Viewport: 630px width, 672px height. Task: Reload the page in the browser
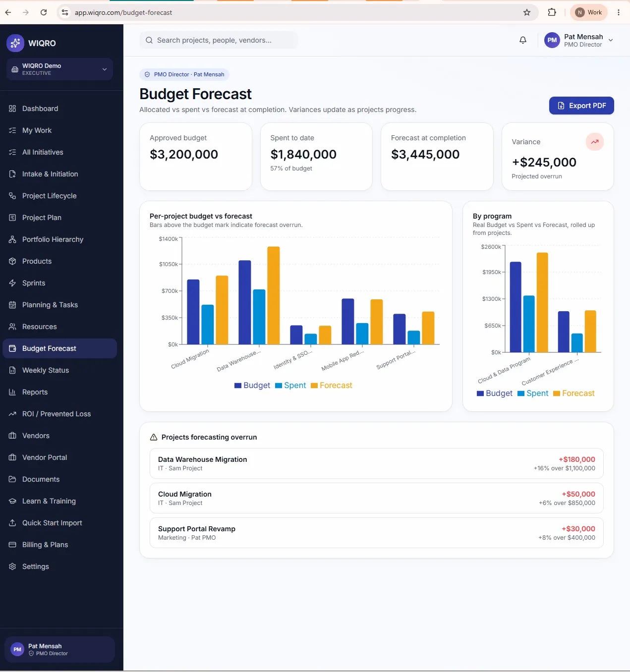click(x=44, y=12)
